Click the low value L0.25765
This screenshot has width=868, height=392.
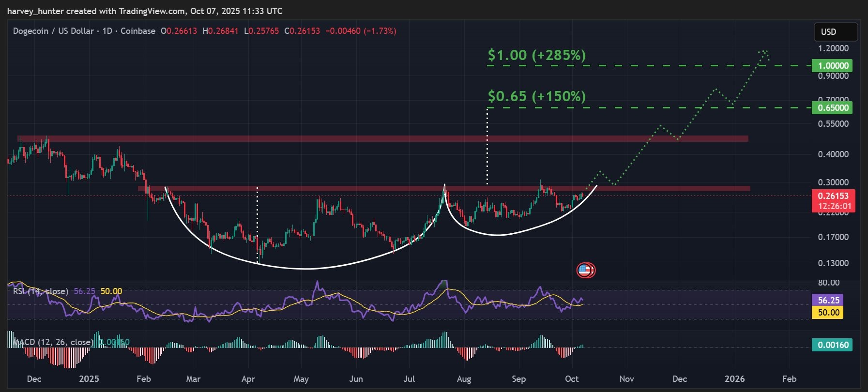261,31
